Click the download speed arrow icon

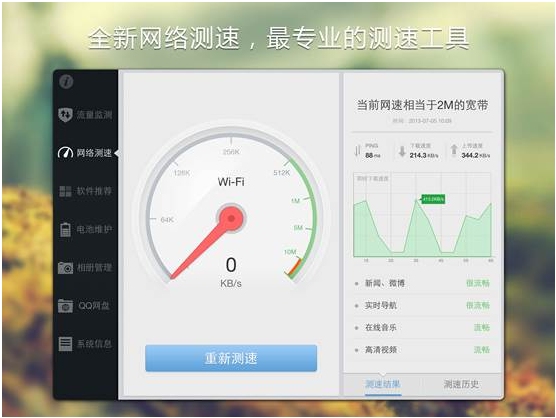[x=402, y=151]
